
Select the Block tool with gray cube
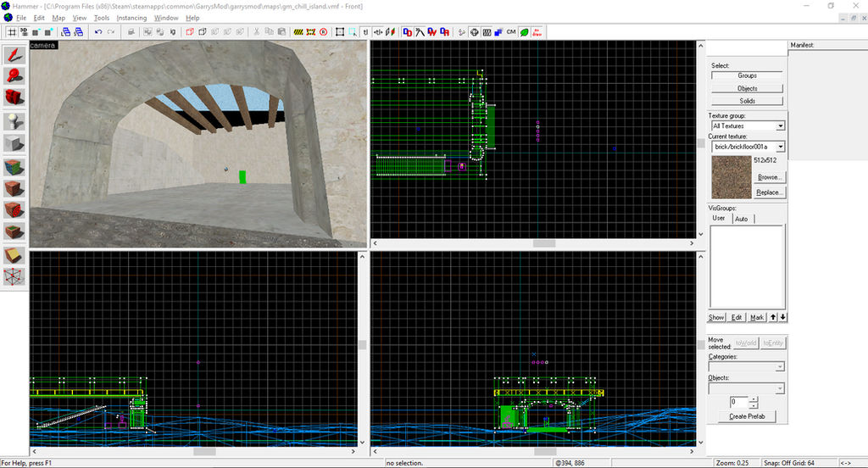[14, 143]
